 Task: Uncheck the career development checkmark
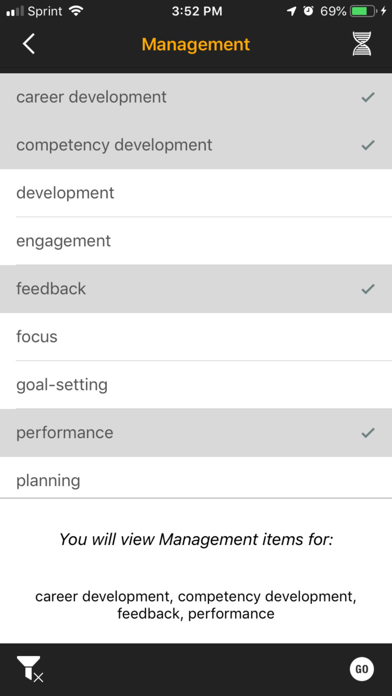coord(368,97)
